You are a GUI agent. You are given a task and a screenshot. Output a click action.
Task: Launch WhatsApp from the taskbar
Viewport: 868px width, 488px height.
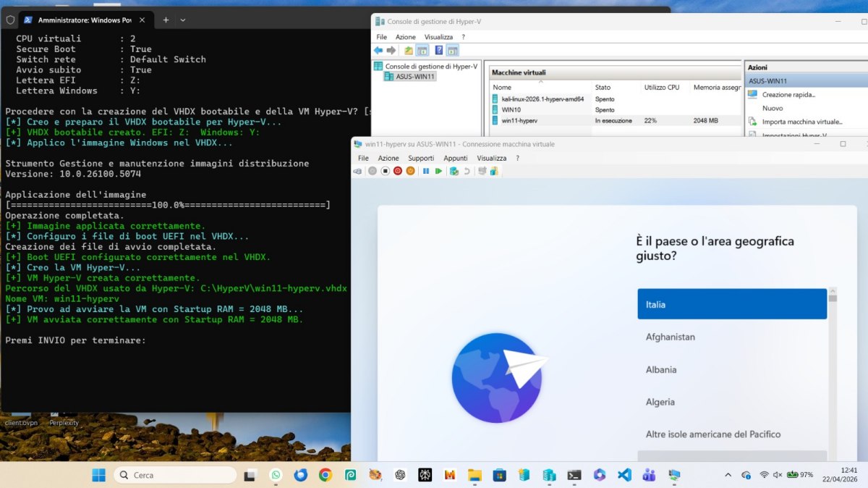tap(276, 475)
